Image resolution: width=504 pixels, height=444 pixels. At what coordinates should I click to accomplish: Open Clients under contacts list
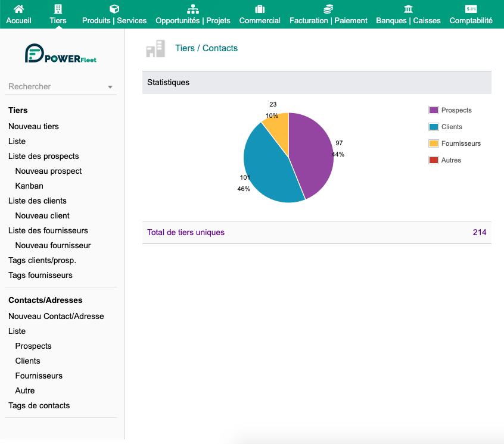(27, 361)
